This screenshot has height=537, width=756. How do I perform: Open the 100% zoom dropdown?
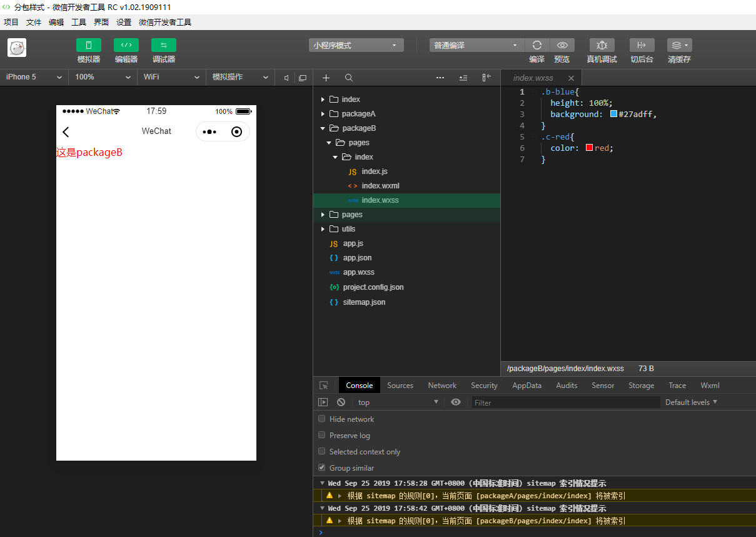tap(103, 77)
